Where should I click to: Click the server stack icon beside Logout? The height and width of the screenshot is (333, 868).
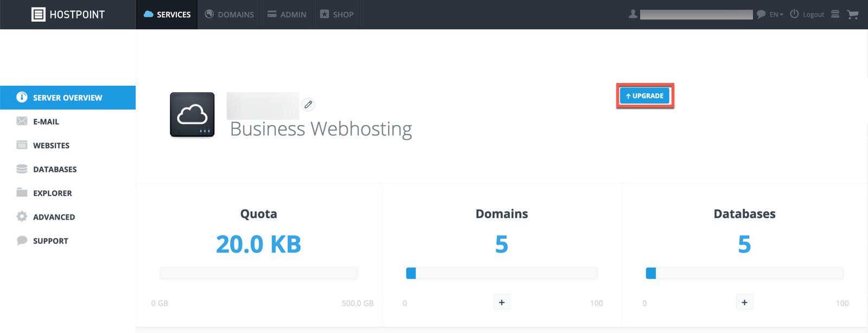[835, 14]
